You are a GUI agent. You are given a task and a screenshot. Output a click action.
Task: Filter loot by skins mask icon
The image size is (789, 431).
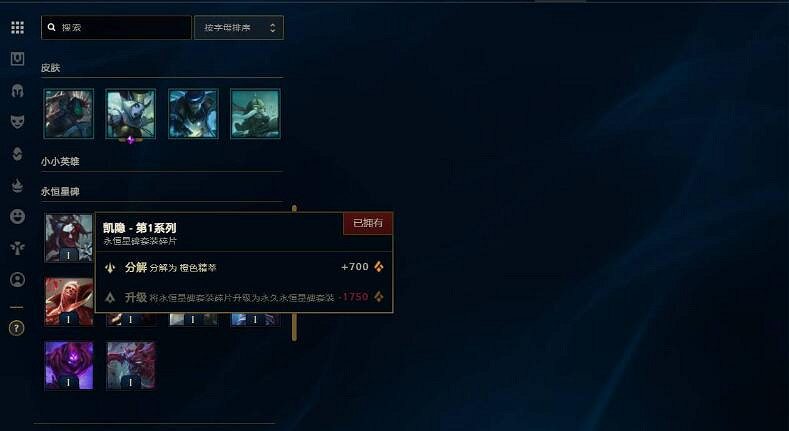coord(17,122)
